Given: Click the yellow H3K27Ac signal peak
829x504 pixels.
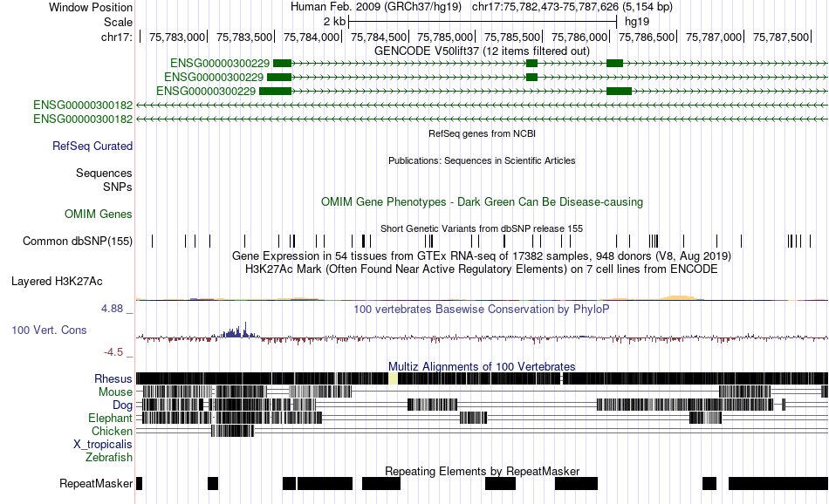Looking at the screenshot, I should 681,298.
